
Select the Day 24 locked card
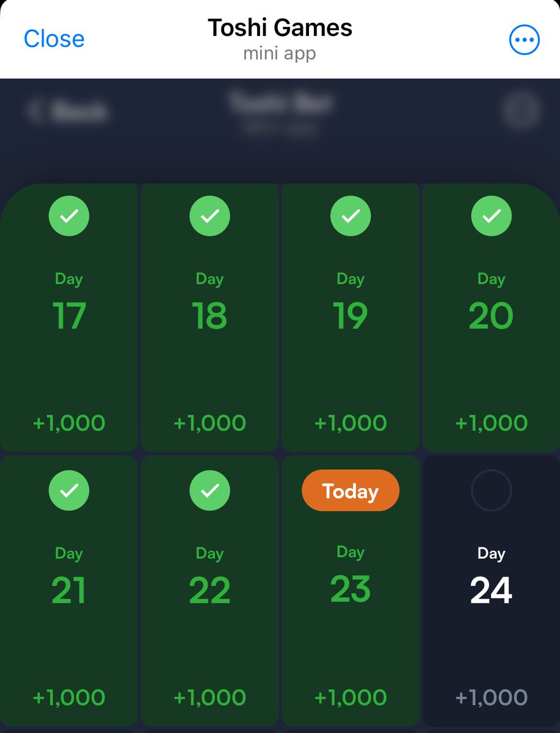[x=491, y=590]
